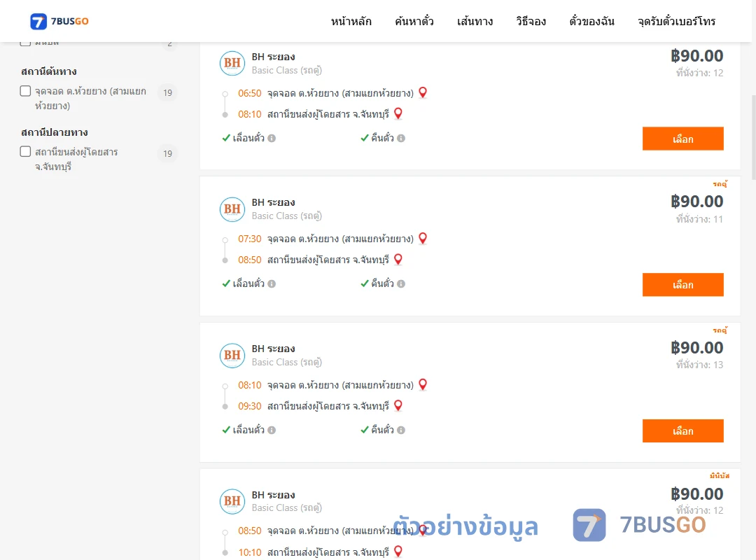This screenshot has width=756, height=560.
Task: Click BH operator logo in 06:50 trip
Action: coord(232,63)
